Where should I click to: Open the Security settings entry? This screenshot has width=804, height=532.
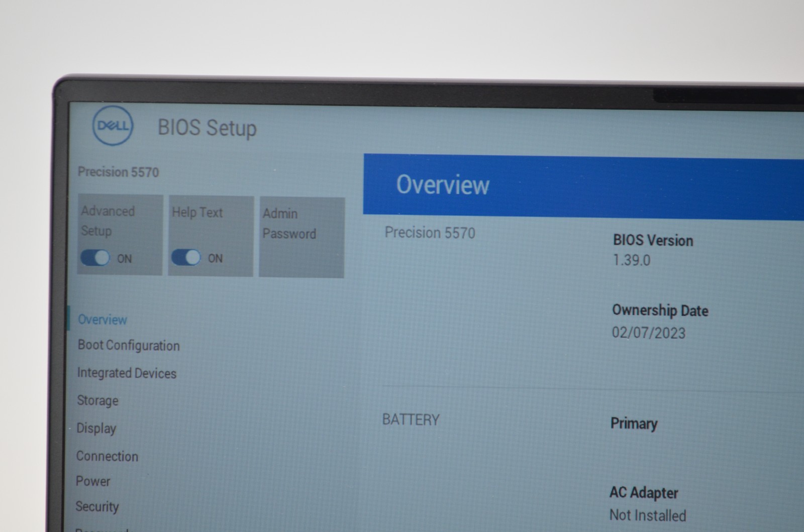click(x=97, y=506)
